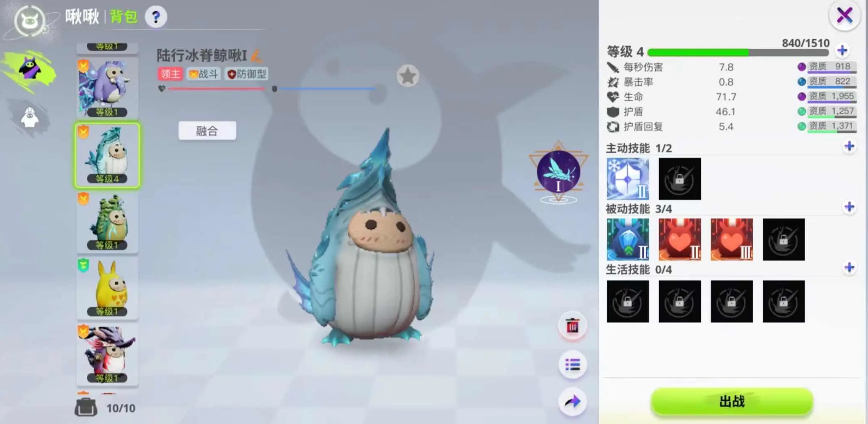This screenshot has height=424, width=868.
Task: Click the 被动技能 3/4 heading
Action: point(639,209)
